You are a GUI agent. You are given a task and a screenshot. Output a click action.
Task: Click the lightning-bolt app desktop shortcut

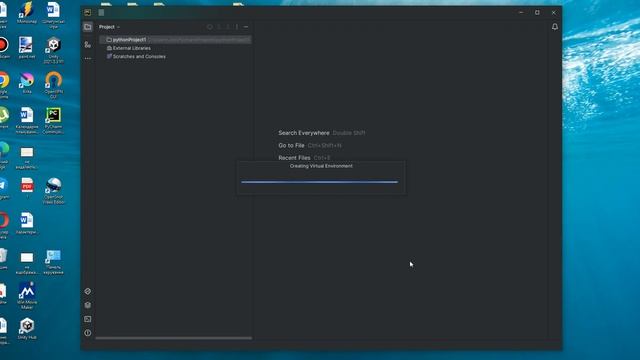pos(27,12)
